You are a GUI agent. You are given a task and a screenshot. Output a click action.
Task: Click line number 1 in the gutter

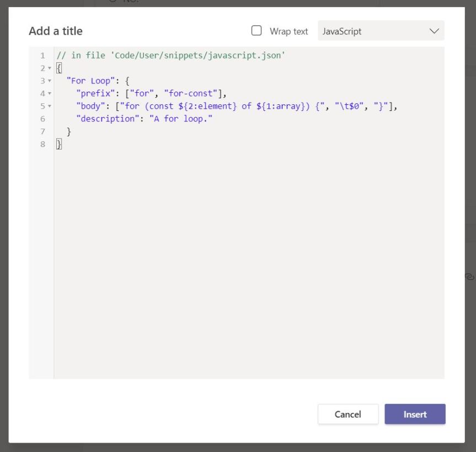[x=42, y=56]
